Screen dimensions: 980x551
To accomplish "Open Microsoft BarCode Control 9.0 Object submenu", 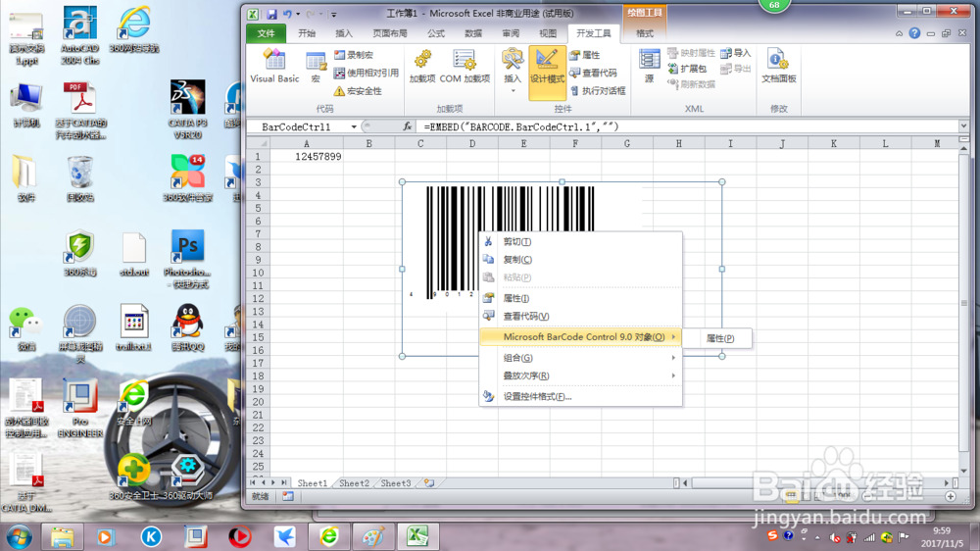I will (580, 337).
